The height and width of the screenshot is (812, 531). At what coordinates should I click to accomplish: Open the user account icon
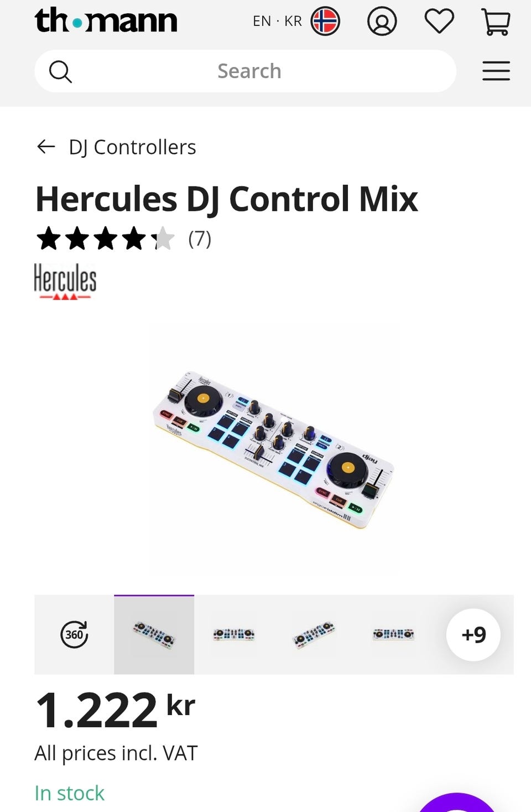tap(382, 22)
